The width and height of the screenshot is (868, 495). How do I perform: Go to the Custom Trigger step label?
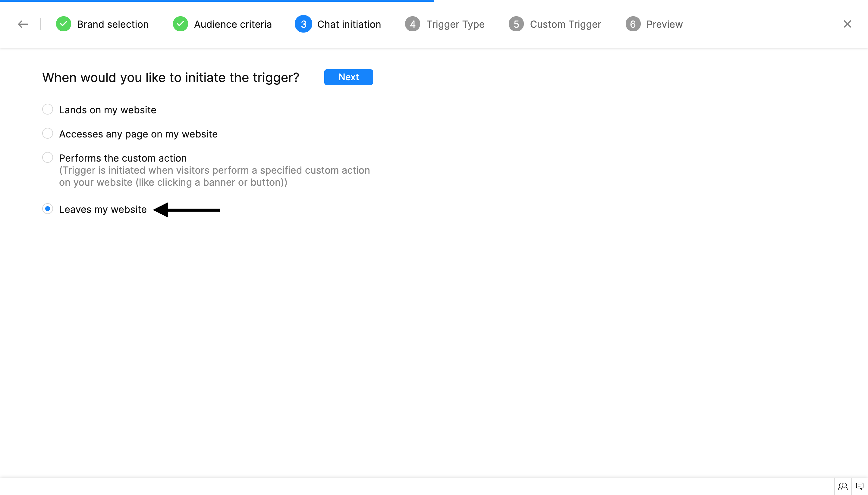pos(565,24)
